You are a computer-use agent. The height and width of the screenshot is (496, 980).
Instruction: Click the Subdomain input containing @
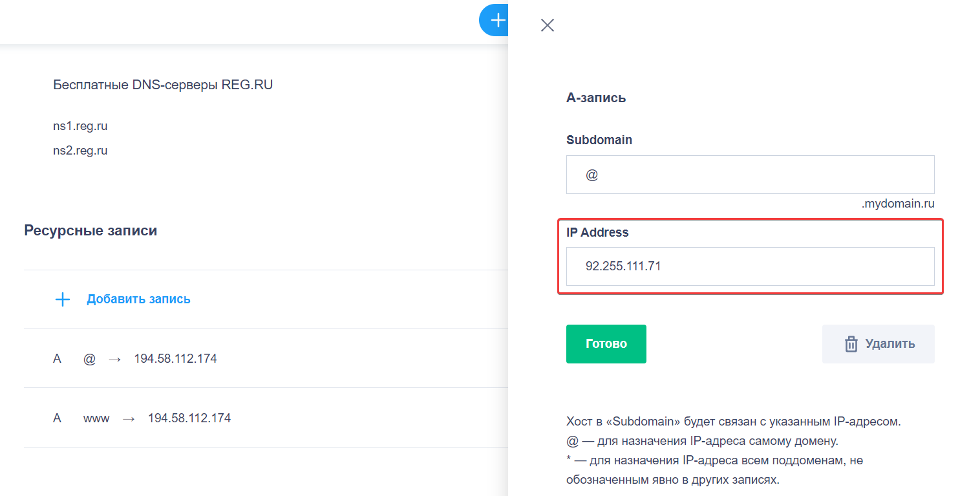click(x=750, y=174)
